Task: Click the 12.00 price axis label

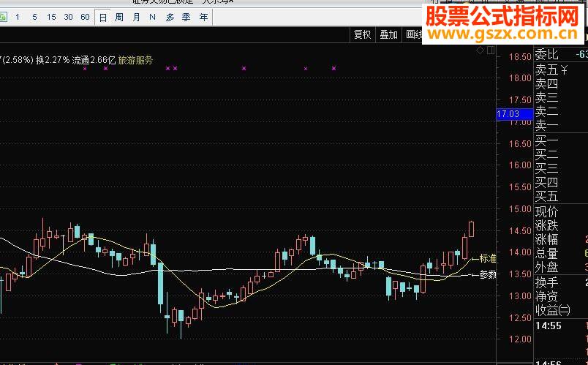Action: coord(520,339)
